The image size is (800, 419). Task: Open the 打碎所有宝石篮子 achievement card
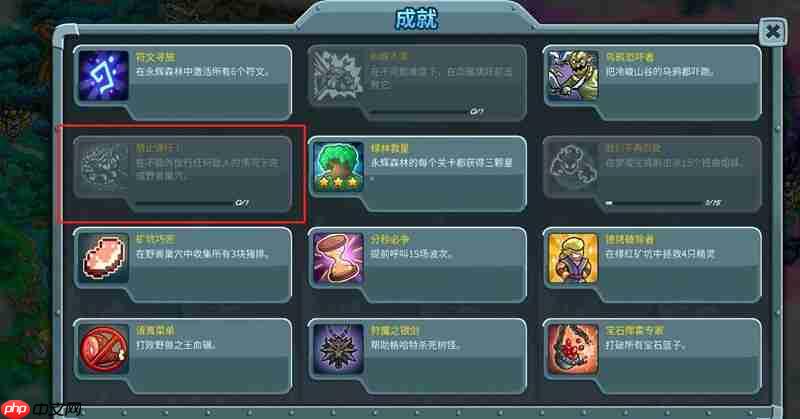click(652, 356)
